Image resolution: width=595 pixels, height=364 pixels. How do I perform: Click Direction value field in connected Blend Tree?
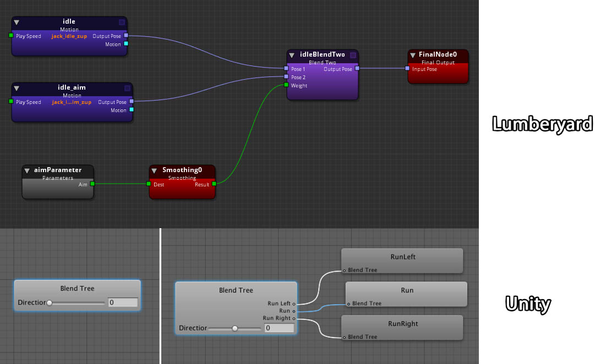click(279, 328)
